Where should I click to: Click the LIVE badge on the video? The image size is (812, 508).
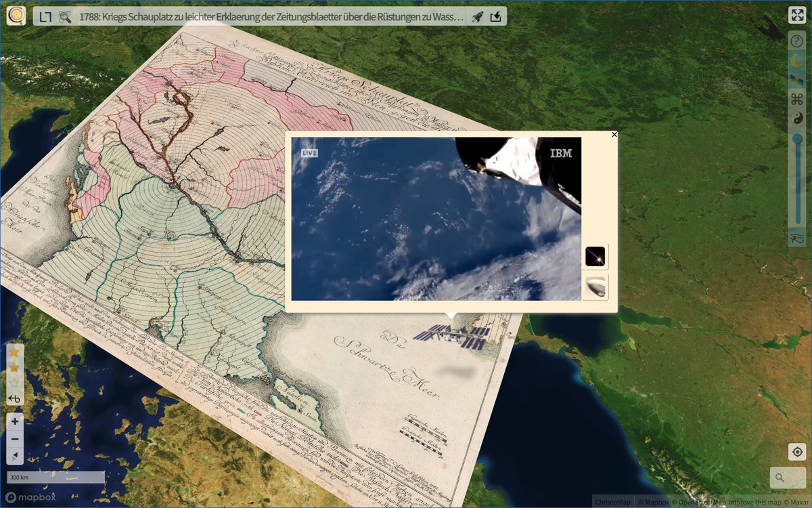click(x=309, y=153)
